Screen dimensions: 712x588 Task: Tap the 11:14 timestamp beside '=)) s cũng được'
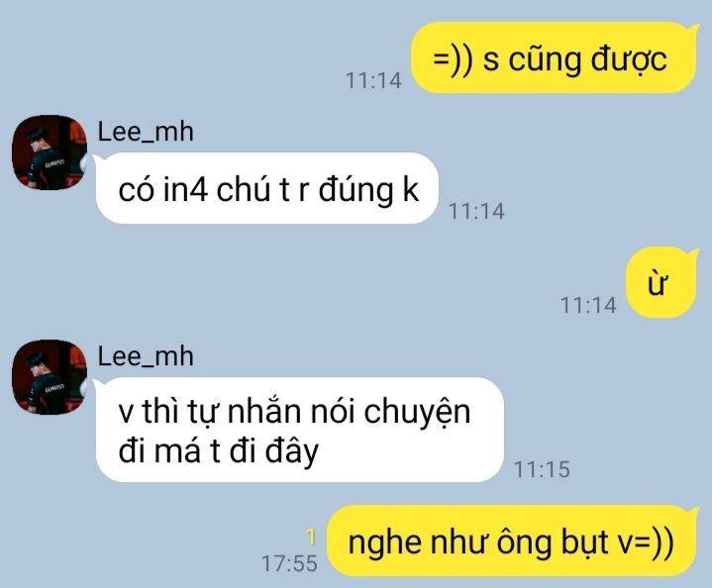[373, 81]
